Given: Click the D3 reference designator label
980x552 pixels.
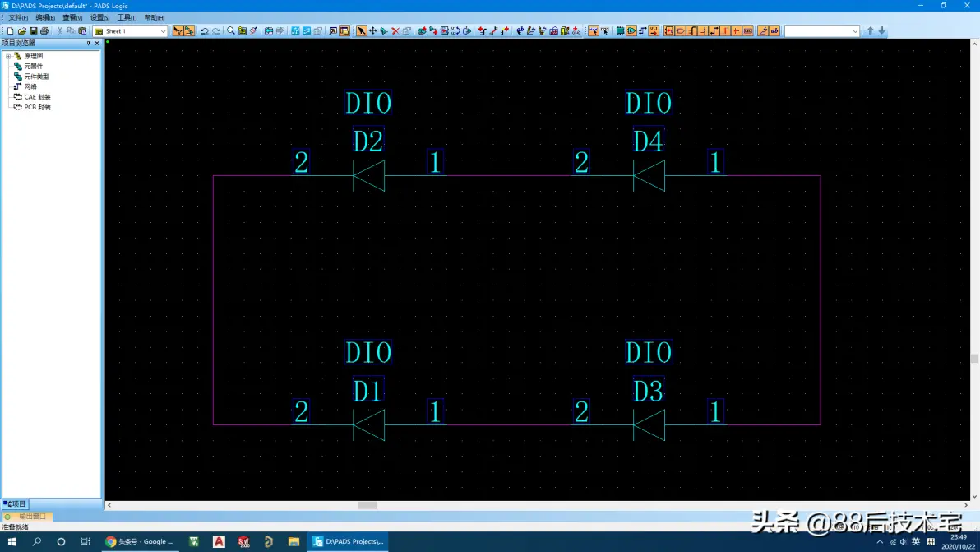Looking at the screenshot, I should [x=648, y=392].
